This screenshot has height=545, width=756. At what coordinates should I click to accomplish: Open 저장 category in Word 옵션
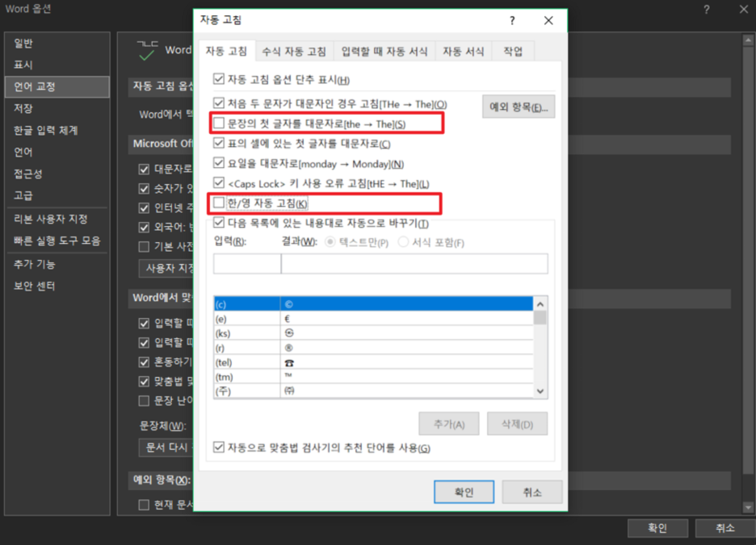click(57, 108)
